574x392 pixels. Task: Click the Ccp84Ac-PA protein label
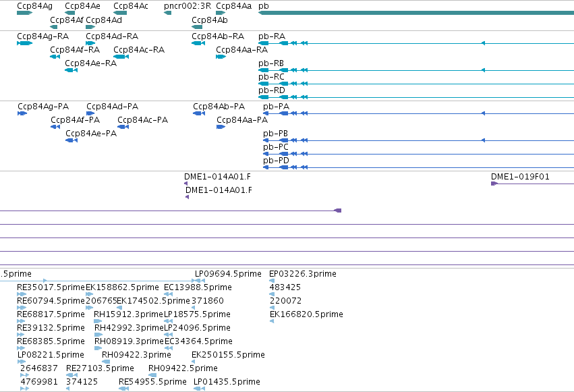pyautogui.click(x=143, y=120)
